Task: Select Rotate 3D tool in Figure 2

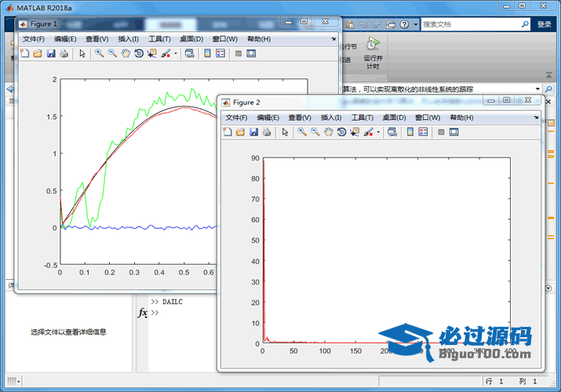Action: click(x=341, y=132)
